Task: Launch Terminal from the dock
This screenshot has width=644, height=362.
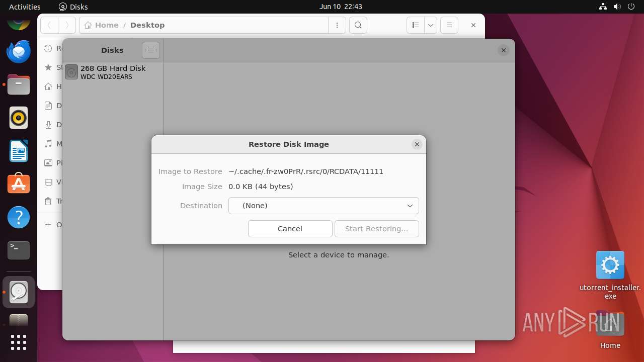Action: 19,250
